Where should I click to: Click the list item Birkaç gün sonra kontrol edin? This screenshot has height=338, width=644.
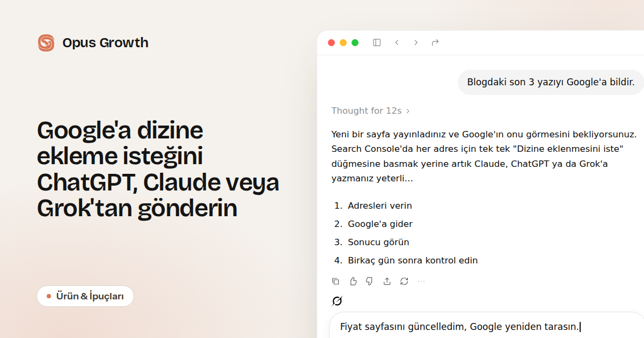(413, 260)
